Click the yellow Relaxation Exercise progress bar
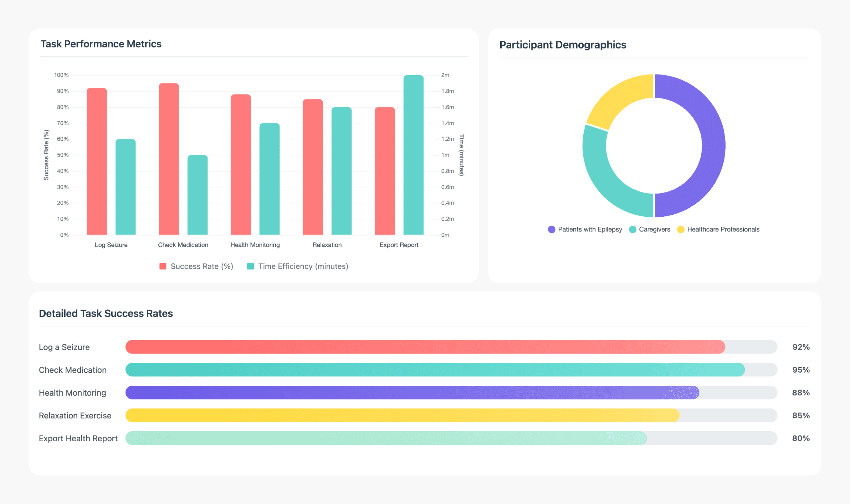Image resolution: width=850 pixels, height=504 pixels. coord(402,415)
